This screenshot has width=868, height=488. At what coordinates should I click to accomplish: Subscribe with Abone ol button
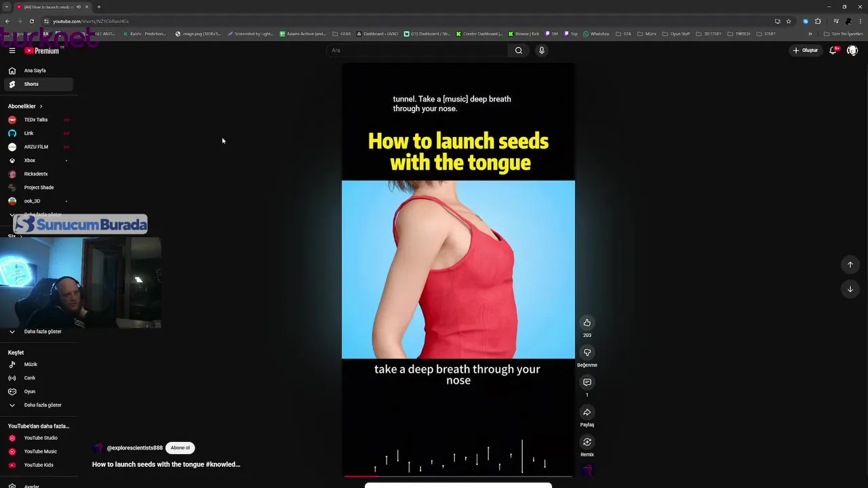pos(180,448)
